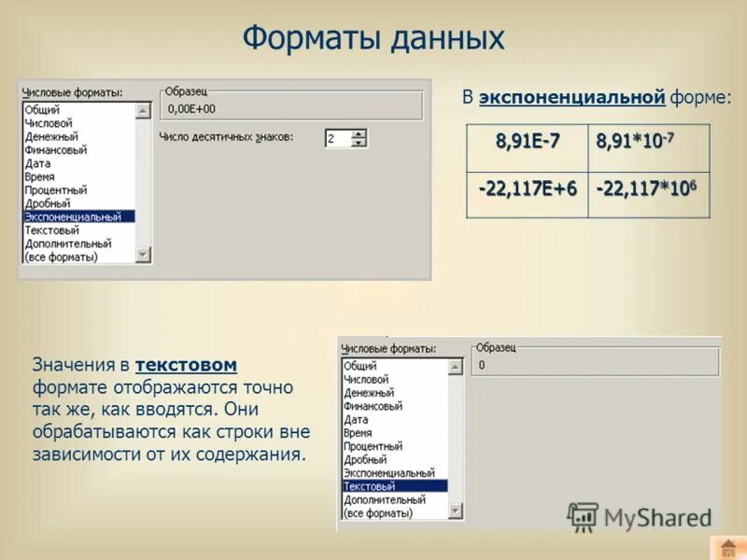
Task: Click the up spinner arrow for decimal places
Action: [358, 133]
